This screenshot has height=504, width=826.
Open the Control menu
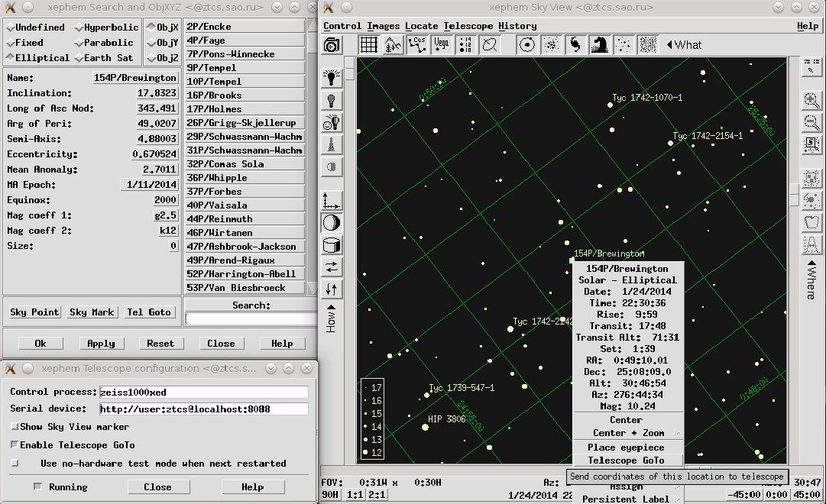pyautogui.click(x=342, y=26)
